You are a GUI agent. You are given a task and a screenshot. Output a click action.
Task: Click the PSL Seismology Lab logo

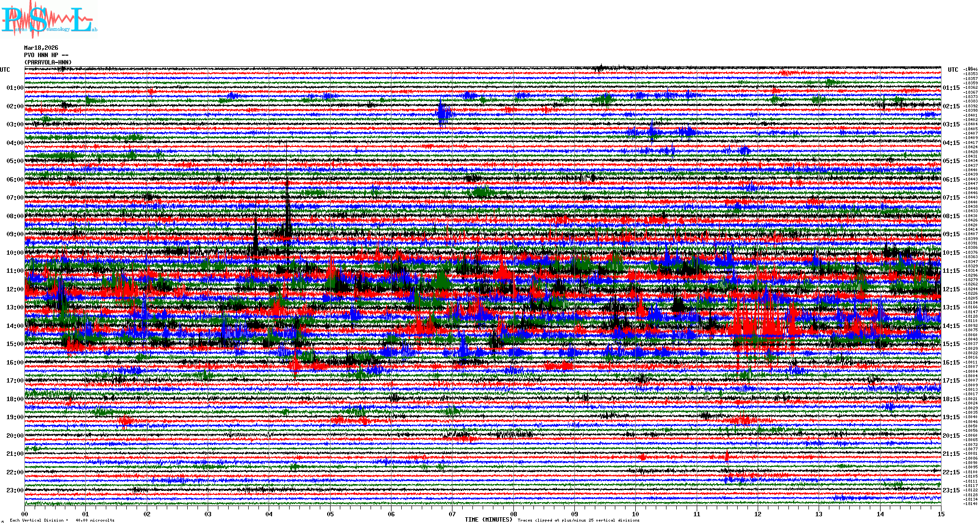pyautogui.click(x=49, y=20)
